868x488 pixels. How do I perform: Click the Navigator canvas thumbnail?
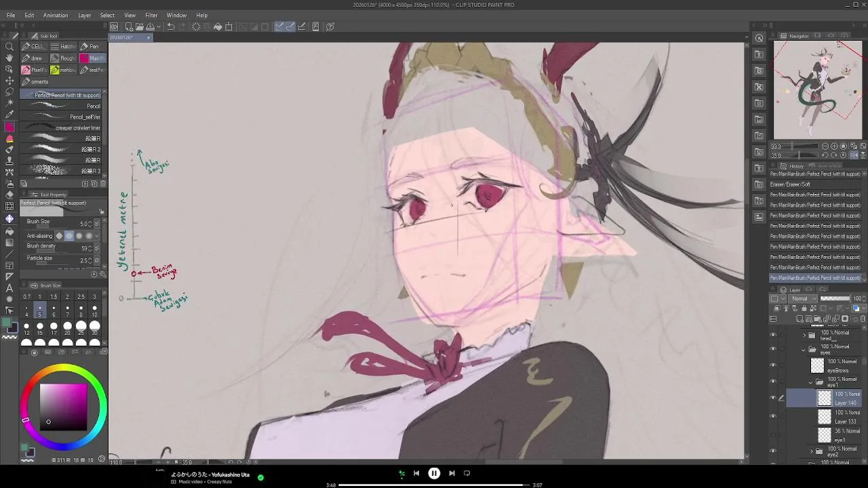point(818,89)
